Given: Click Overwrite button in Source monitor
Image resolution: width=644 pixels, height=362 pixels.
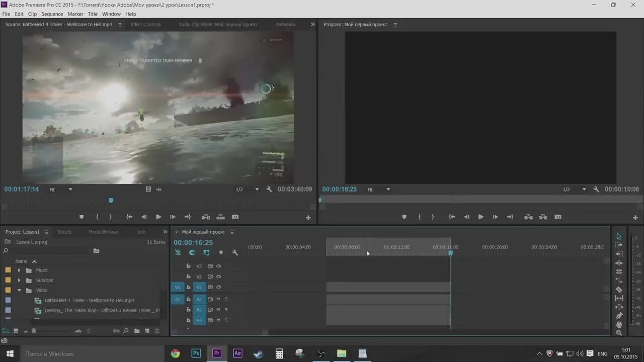Looking at the screenshot, I should click(x=220, y=217).
